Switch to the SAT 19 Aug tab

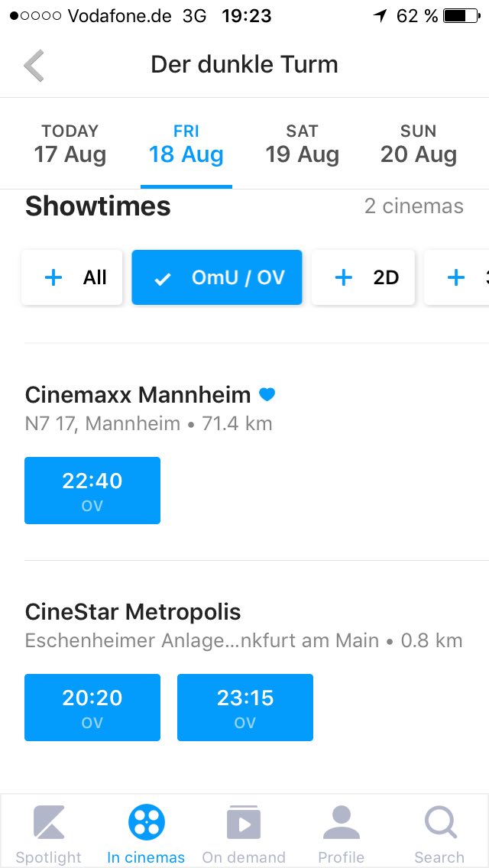[302, 144]
